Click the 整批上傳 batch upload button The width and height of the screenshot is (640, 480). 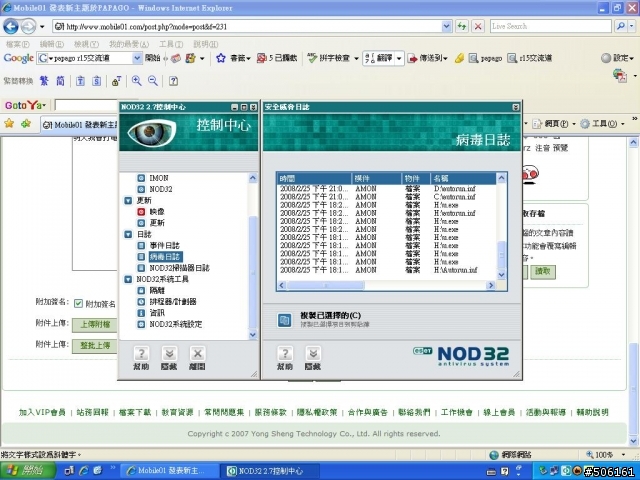tap(95, 346)
